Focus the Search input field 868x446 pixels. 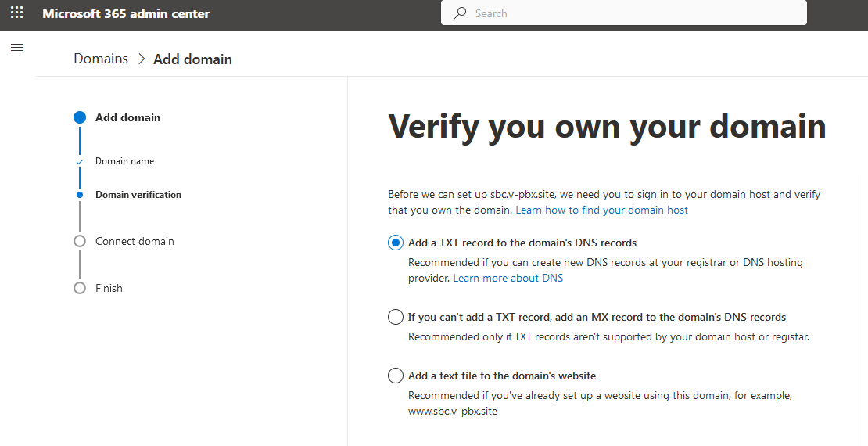click(x=623, y=13)
